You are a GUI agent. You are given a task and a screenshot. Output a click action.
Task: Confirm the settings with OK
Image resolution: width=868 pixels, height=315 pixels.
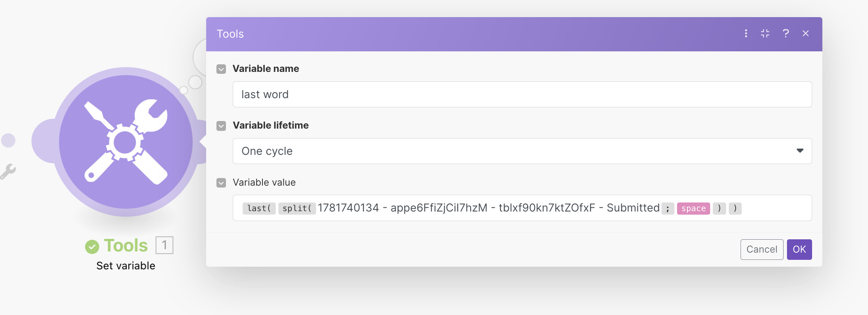click(x=799, y=250)
